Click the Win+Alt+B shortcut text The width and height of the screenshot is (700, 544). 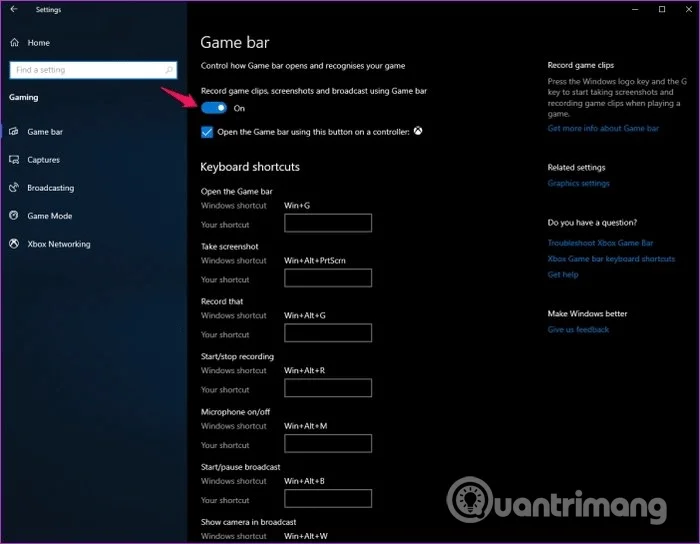304,481
